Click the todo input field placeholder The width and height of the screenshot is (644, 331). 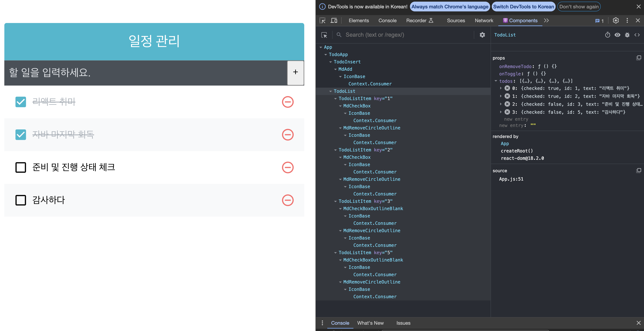tap(145, 73)
